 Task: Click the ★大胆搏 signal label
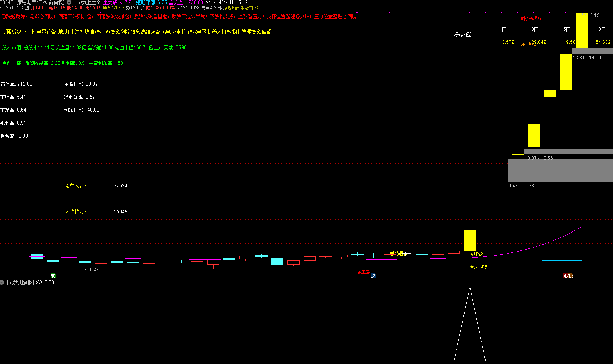479,267
